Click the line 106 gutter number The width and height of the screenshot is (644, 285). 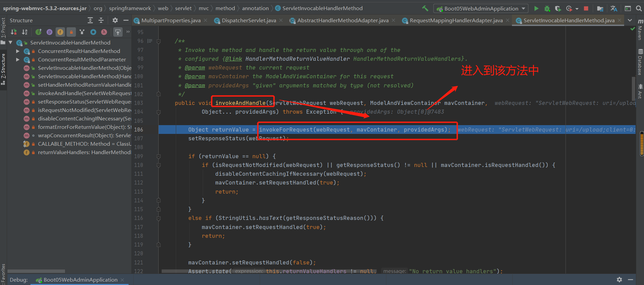tap(138, 130)
